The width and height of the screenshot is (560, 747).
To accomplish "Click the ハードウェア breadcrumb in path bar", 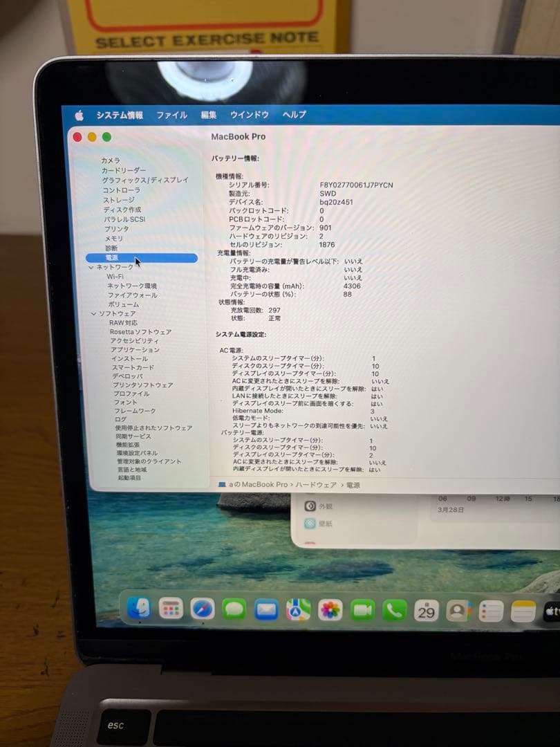I will [316, 484].
